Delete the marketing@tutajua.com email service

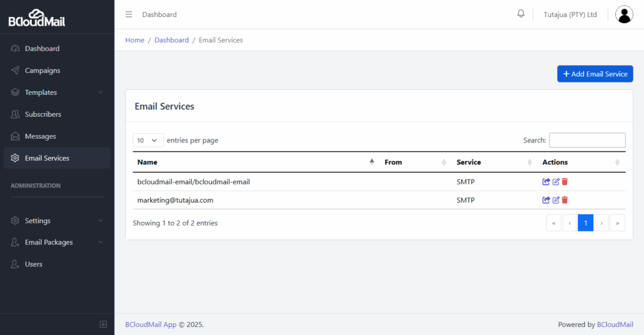coord(565,200)
